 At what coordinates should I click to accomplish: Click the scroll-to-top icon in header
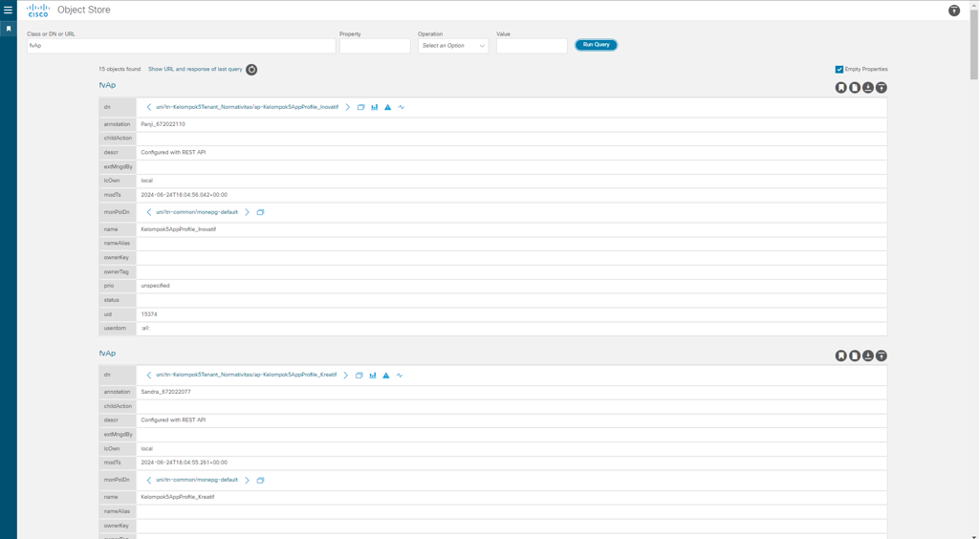click(953, 11)
